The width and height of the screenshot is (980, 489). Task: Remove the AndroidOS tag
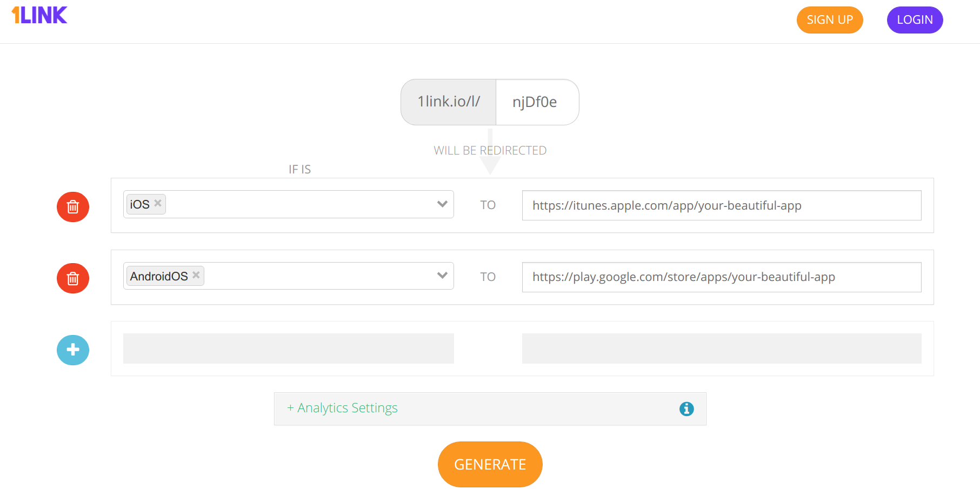(196, 275)
